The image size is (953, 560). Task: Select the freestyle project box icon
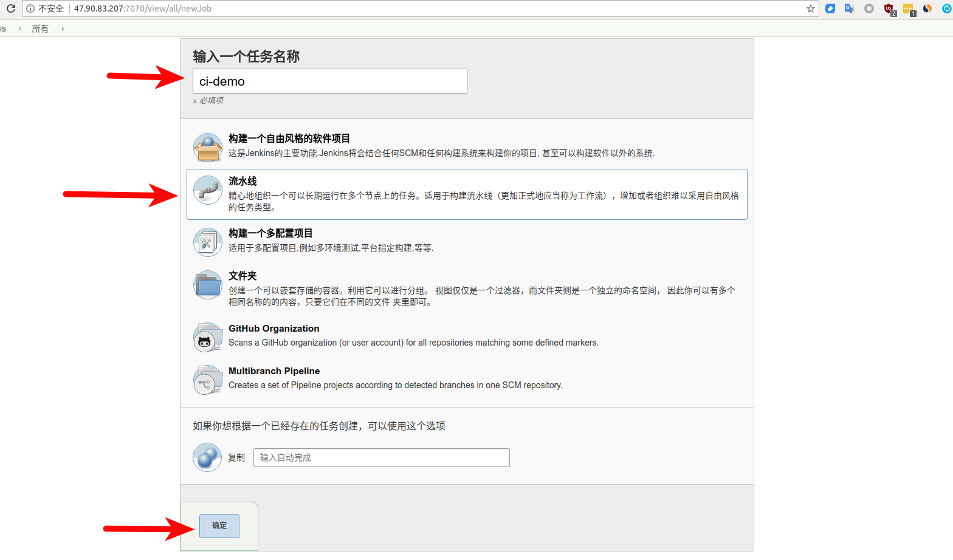(x=208, y=148)
